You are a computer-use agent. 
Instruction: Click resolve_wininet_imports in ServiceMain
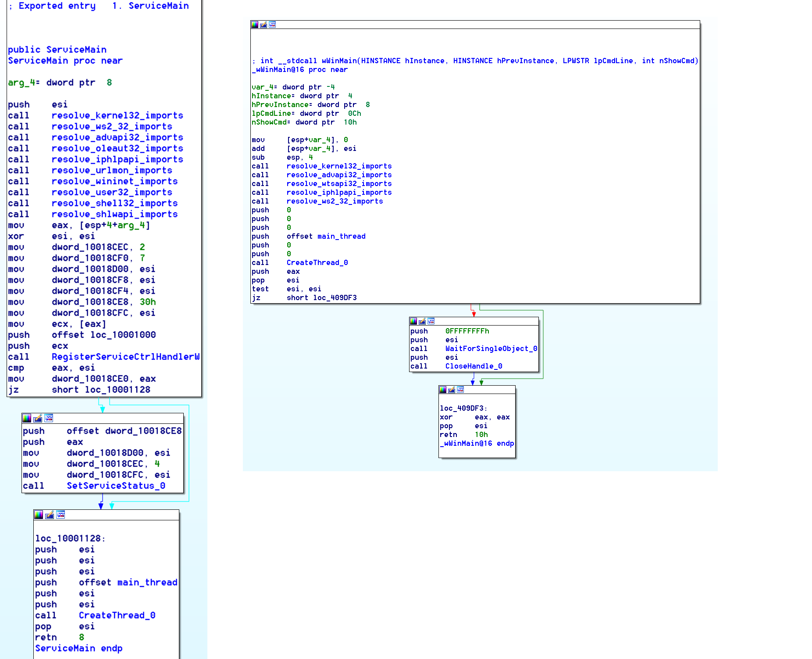[x=115, y=181]
